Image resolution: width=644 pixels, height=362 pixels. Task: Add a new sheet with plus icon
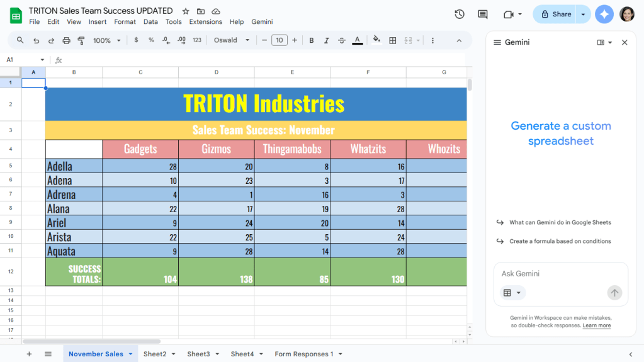coord(29,354)
